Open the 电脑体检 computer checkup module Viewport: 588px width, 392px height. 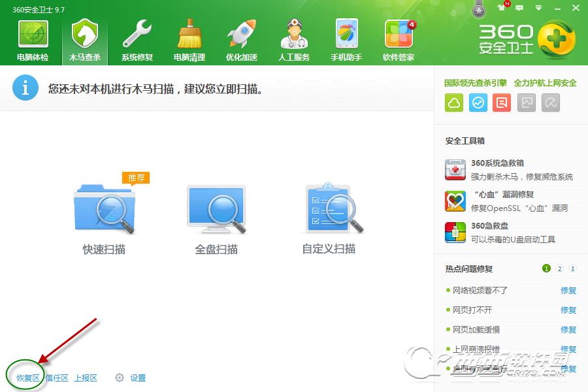[33, 41]
